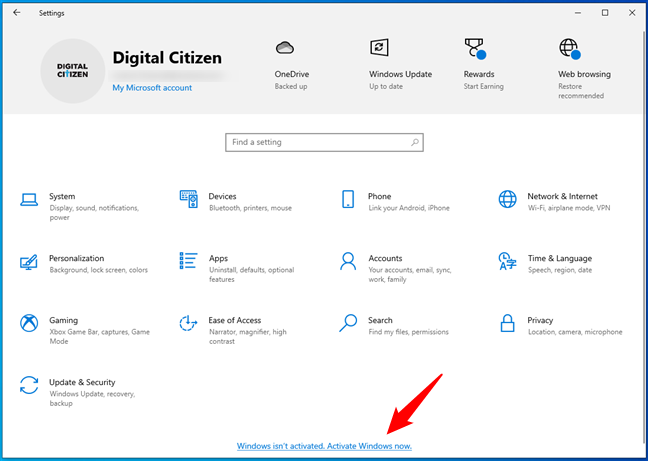Image resolution: width=648 pixels, height=461 pixels.
Task: Open the Accounts heading
Action: coord(385,258)
